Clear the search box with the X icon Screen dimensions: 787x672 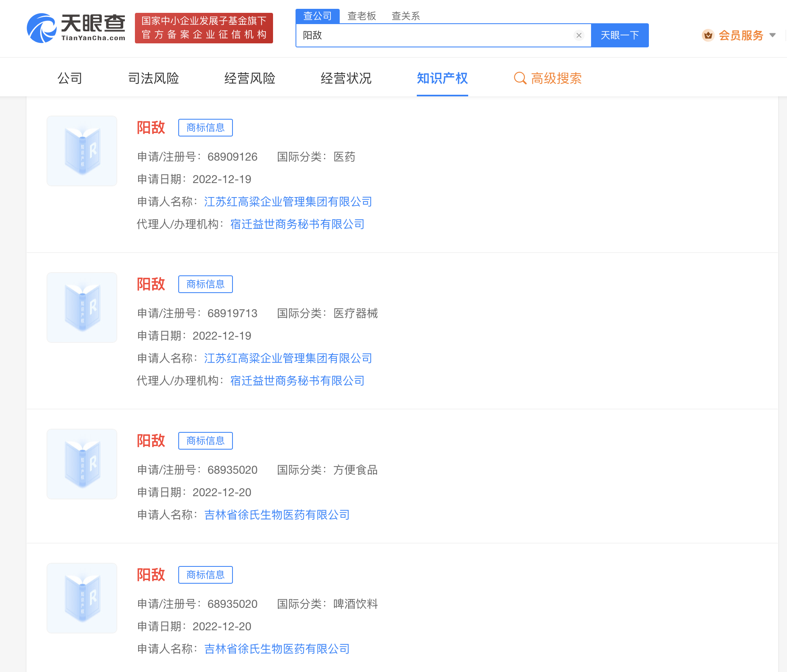pyautogui.click(x=579, y=35)
